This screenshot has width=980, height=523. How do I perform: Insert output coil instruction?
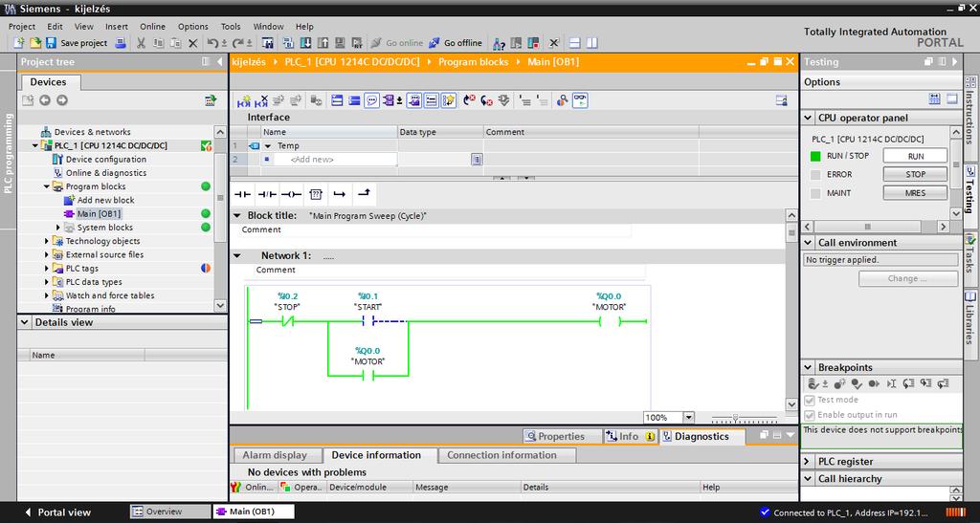tap(291, 195)
